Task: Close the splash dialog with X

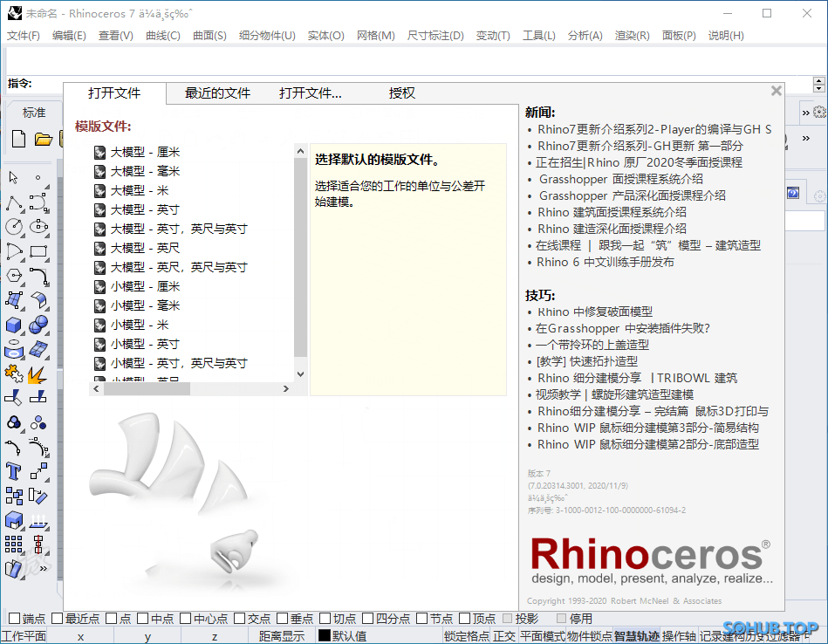Action: 777,91
